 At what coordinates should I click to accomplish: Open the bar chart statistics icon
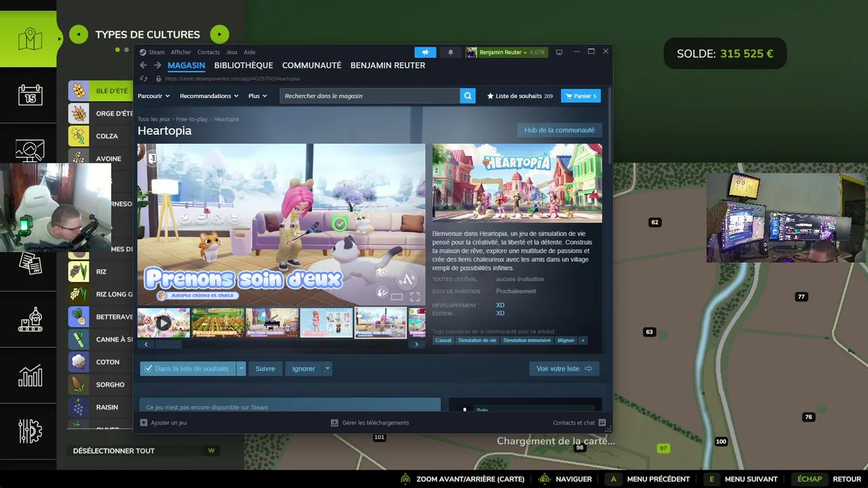pos(30,375)
